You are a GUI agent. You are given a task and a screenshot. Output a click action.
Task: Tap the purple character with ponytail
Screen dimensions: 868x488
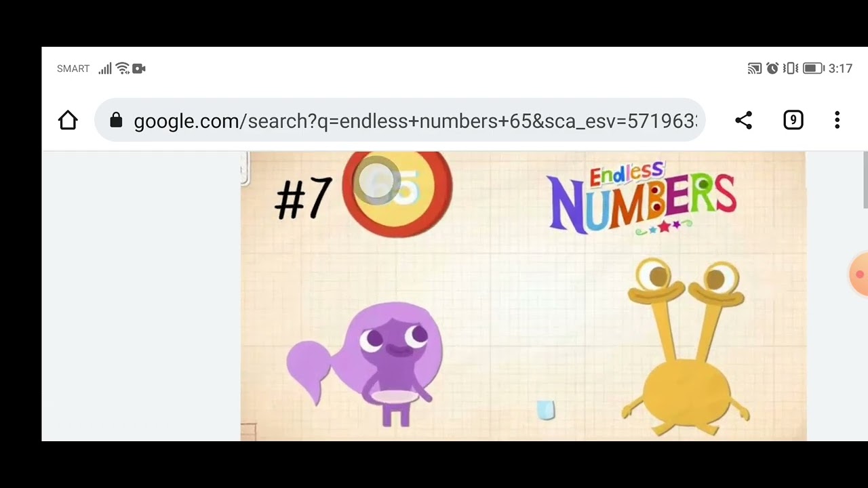point(366,364)
